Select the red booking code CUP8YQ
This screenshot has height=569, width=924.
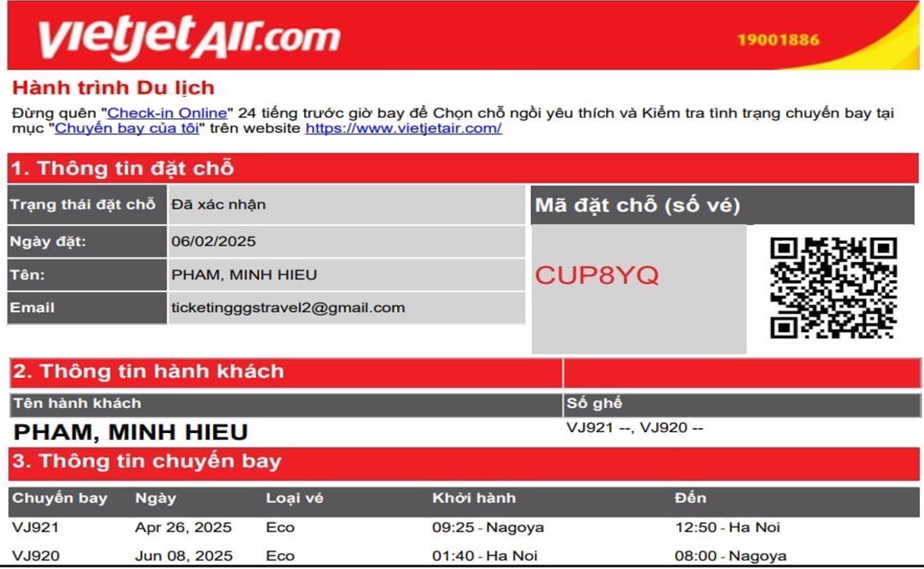pos(597,275)
